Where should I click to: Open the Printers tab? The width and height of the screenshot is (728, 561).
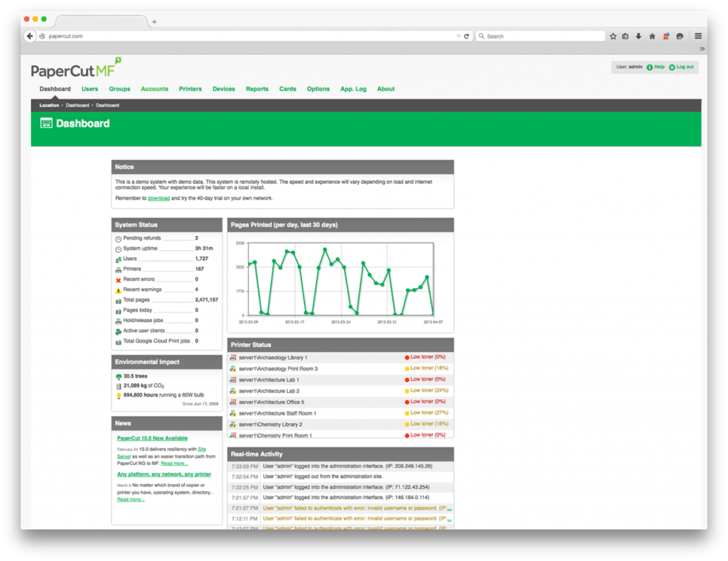(191, 89)
